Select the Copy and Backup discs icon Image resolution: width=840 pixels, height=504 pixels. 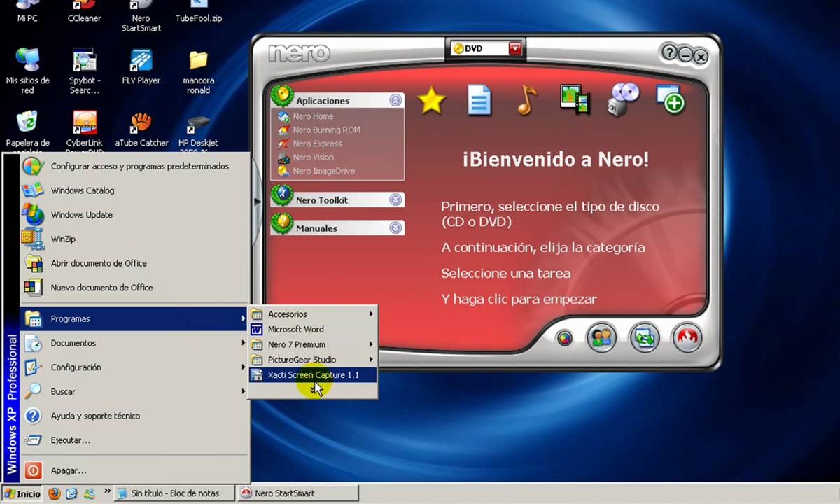624,99
